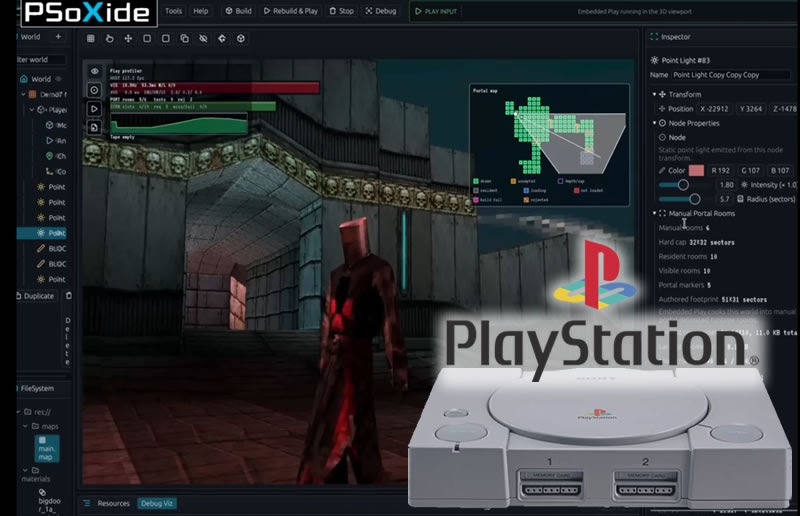800x516 pixels.
Task: Click the B 107 color value
Action: pyautogui.click(x=780, y=170)
